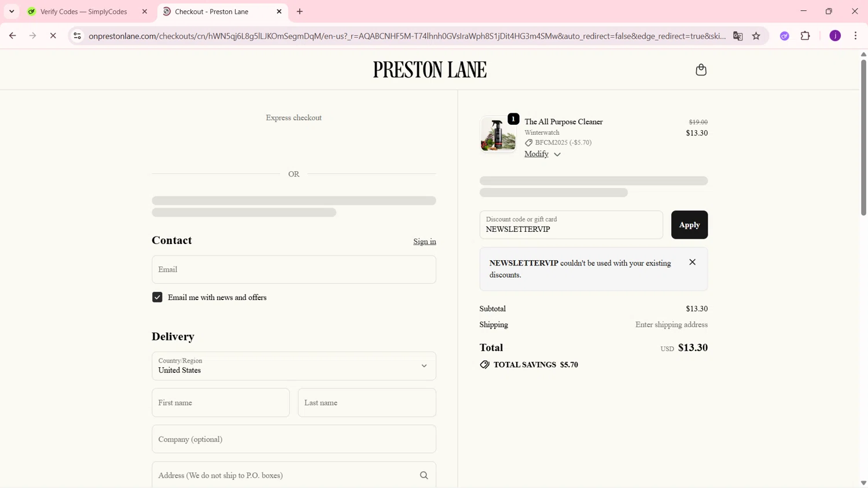Click the struck-through $19.00 price
Screen dimensions: 868x488
[x=698, y=122]
